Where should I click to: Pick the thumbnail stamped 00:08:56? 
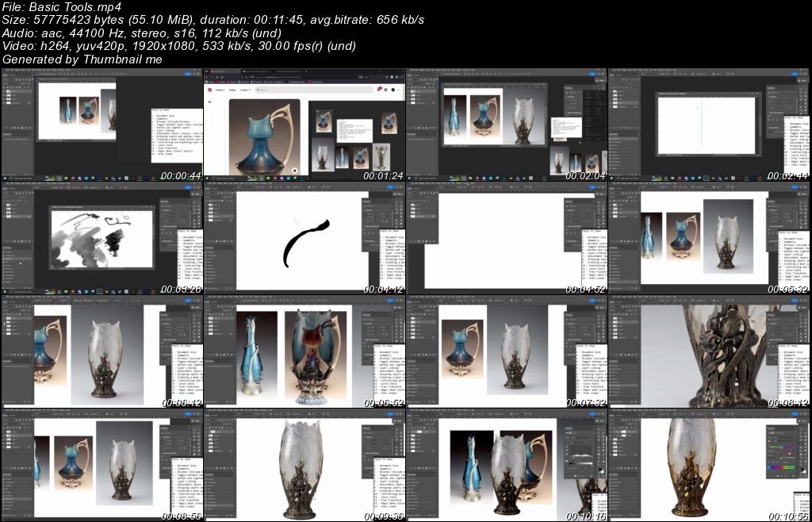click(101, 465)
